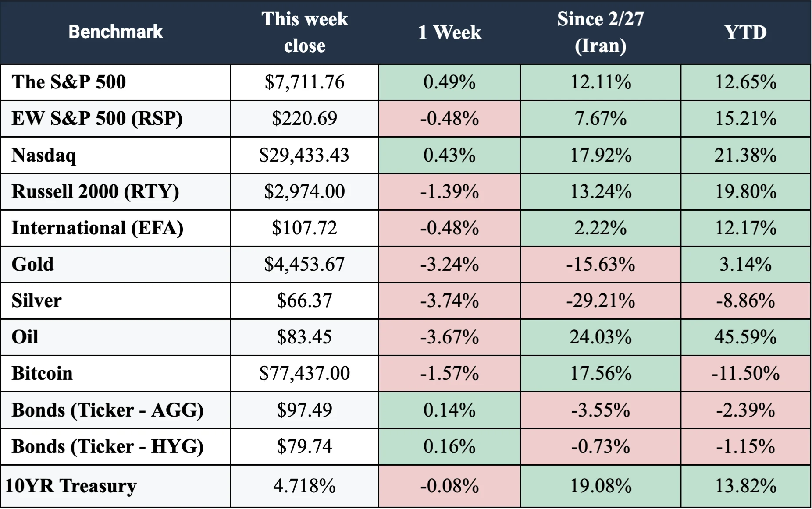Select the EW S&P 500 (RSP) label
812x509 pixels.
tap(97, 119)
